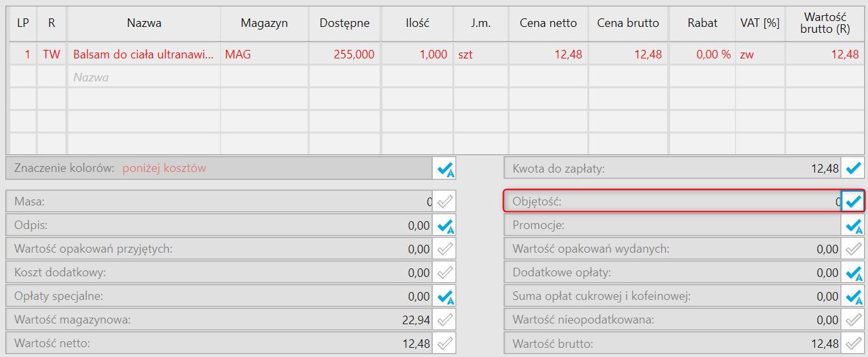Click the 'poniżej kosztów' color legend label
This screenshot has width=868, height=357.
[164, 169]
